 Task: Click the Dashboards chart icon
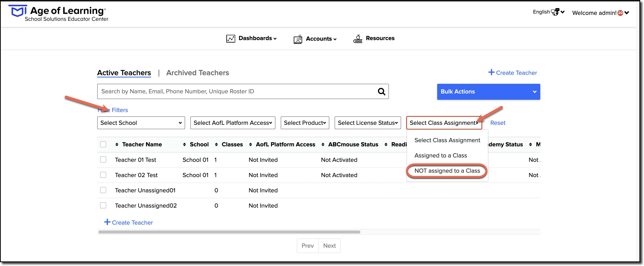click(231, 39)
